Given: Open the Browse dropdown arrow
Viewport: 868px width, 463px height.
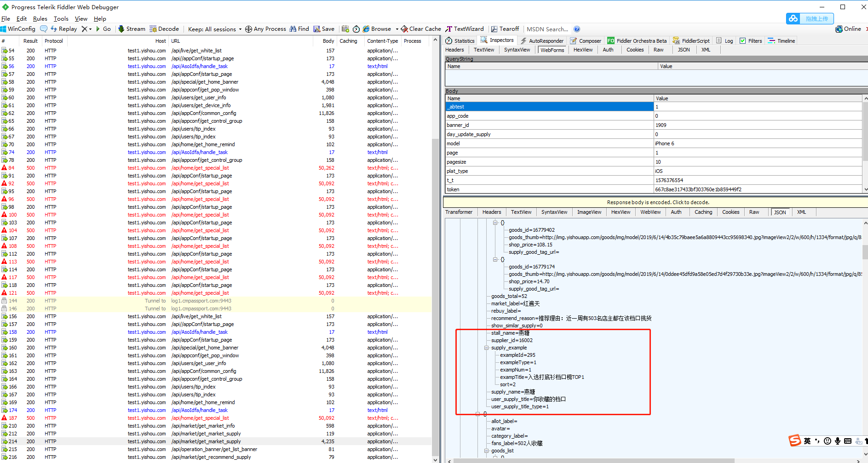Looking at the screenshot, I should 397,29.
